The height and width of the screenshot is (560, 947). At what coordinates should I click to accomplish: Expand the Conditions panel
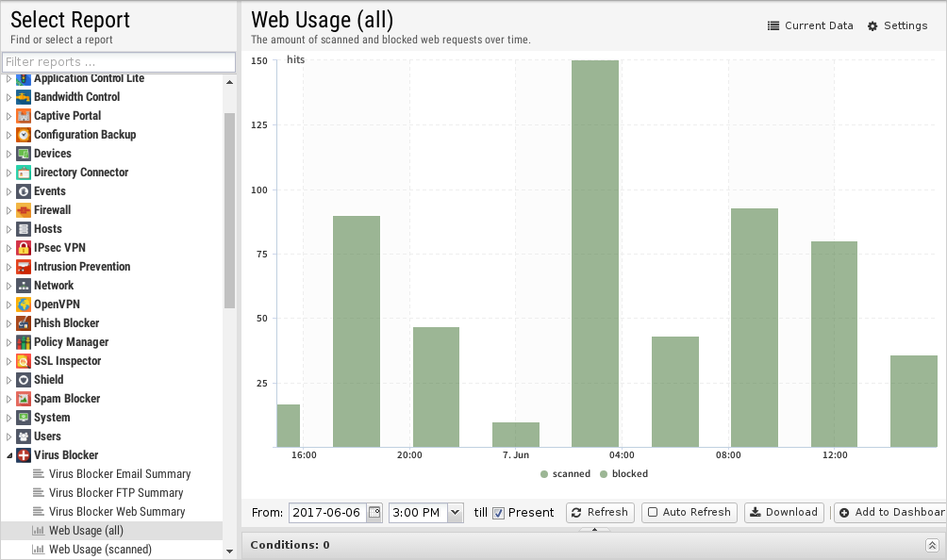click(x=932, y=546)
